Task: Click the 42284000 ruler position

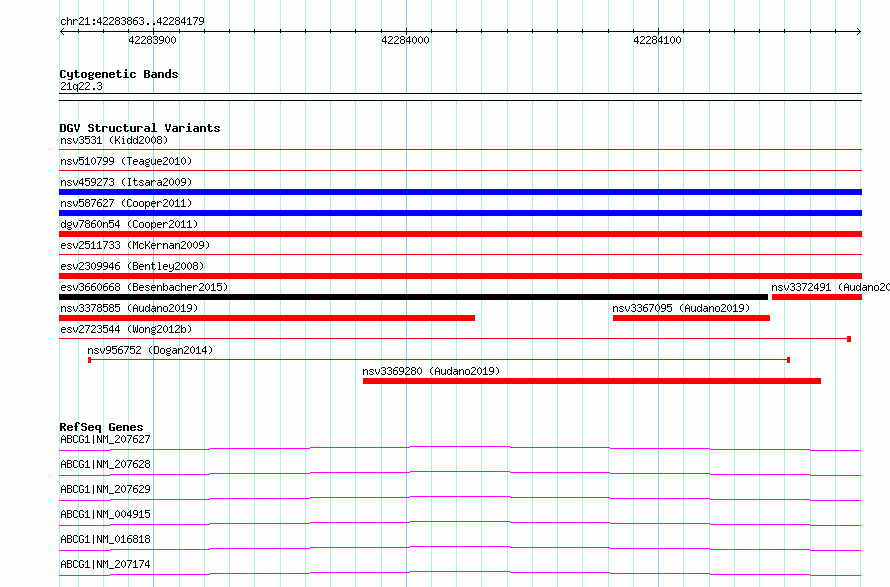Action: [x=405, y=40]
